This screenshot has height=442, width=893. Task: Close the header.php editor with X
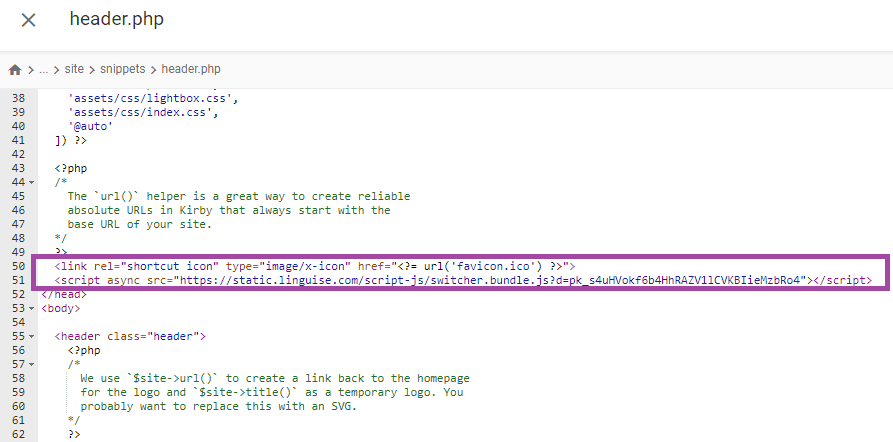[x=28, y=20]
